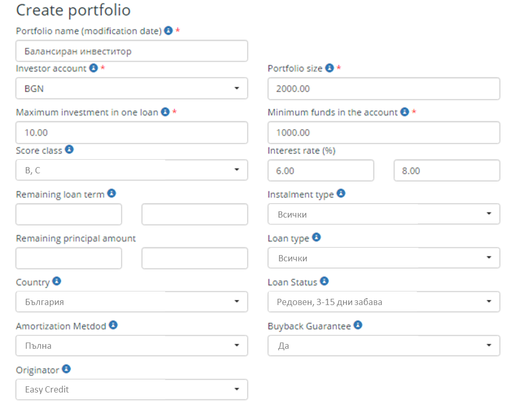Click info icon next to Originator
Viewport: 532px width, 405px height.
point(66,369)
